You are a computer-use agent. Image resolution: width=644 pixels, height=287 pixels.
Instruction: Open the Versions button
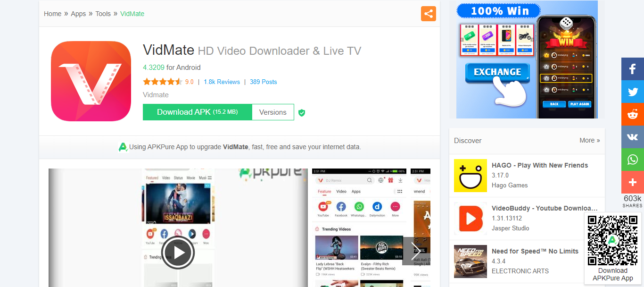coord(273,112)
